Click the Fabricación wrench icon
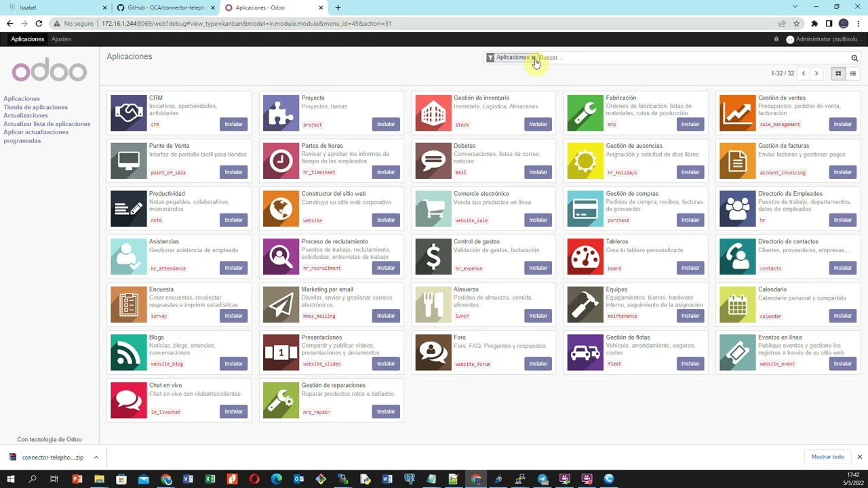This screenshot has width=868, height=488. tap(585, 113)
